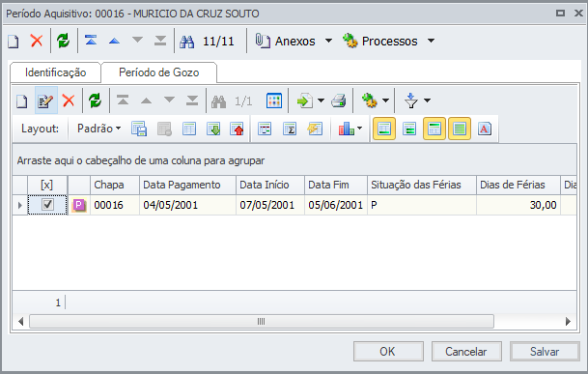Image resolution: width=588 pixels, height=374 pixels.
Task: Select the 30,00 vacation days cell
Action: tap(518, 205)
